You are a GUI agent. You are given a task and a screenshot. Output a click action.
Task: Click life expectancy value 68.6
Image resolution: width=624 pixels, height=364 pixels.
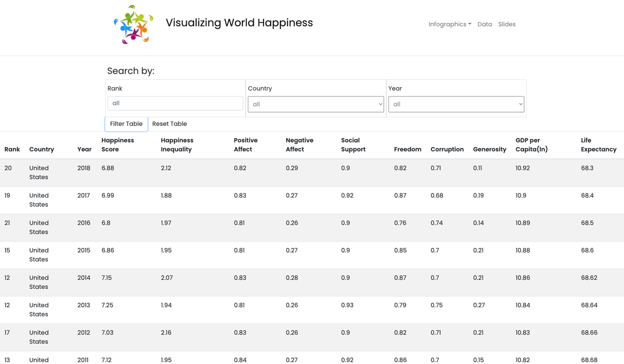587,250
